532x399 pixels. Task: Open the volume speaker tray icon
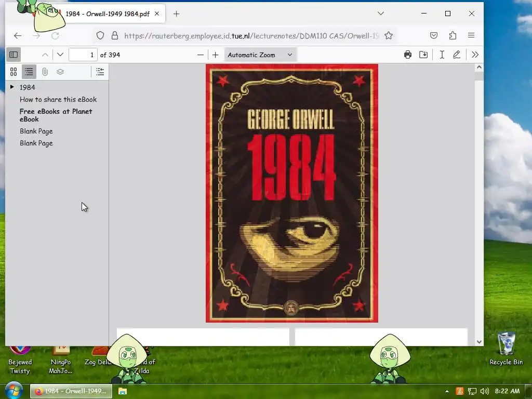(485, 391)
